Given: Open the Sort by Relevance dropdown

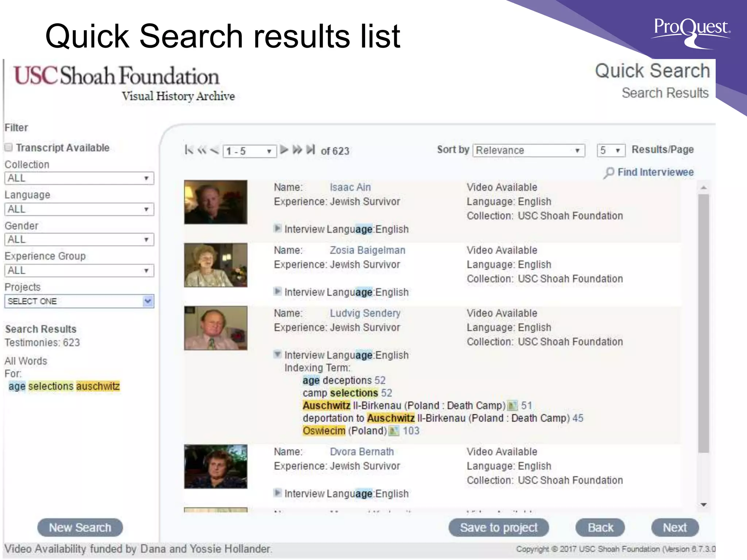Looking at the screenshot, I should coord(529,150).
